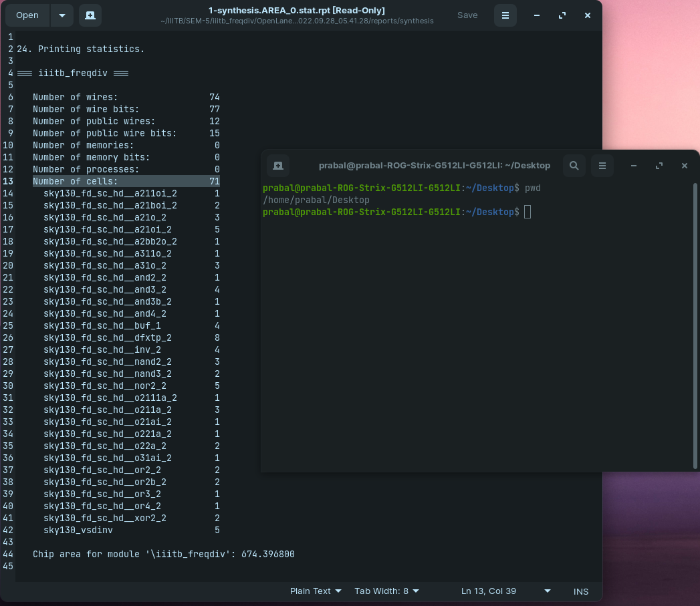
Task: Open a new document tab in the text editor
Action: coord(90,15)
